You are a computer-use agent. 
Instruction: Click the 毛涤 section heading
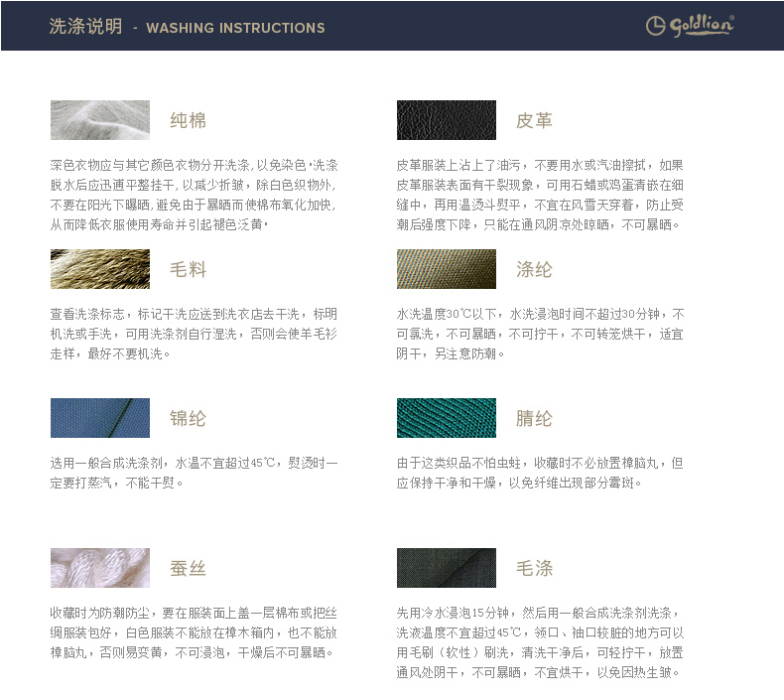pos(535,568)
